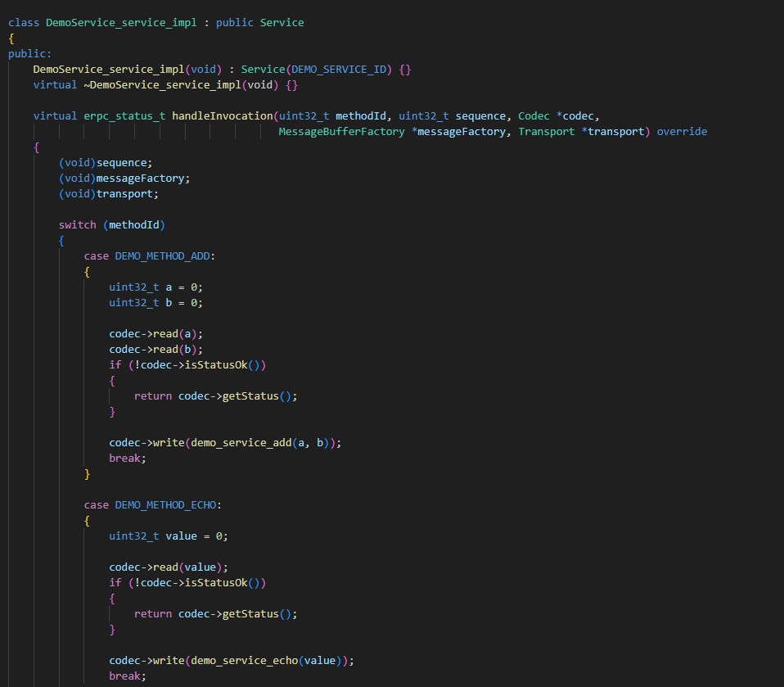Click 'case DEMO_METHOD_ADD:' label
The image size is (784, 687).
[x=150, y=256]
